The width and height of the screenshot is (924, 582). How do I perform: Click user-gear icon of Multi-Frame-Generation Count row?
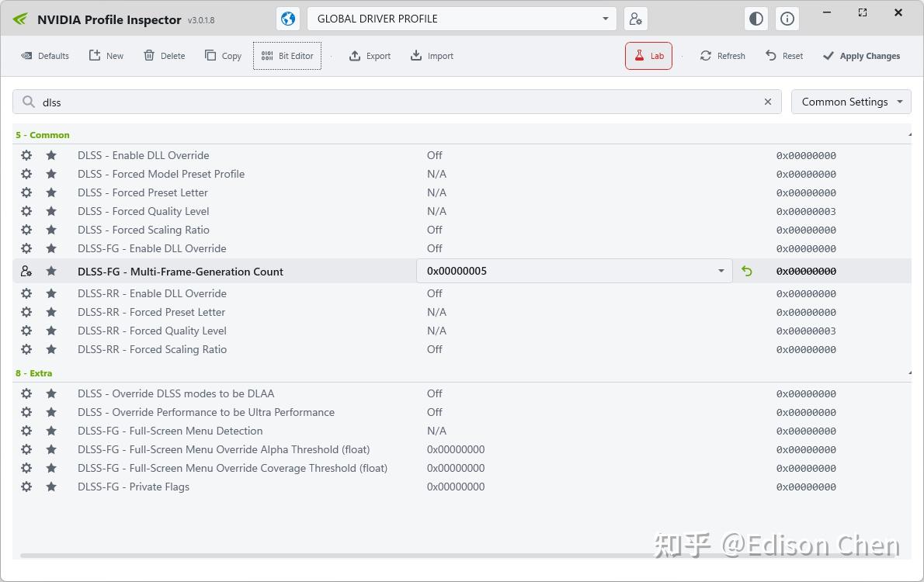click(x=26, y=271)
